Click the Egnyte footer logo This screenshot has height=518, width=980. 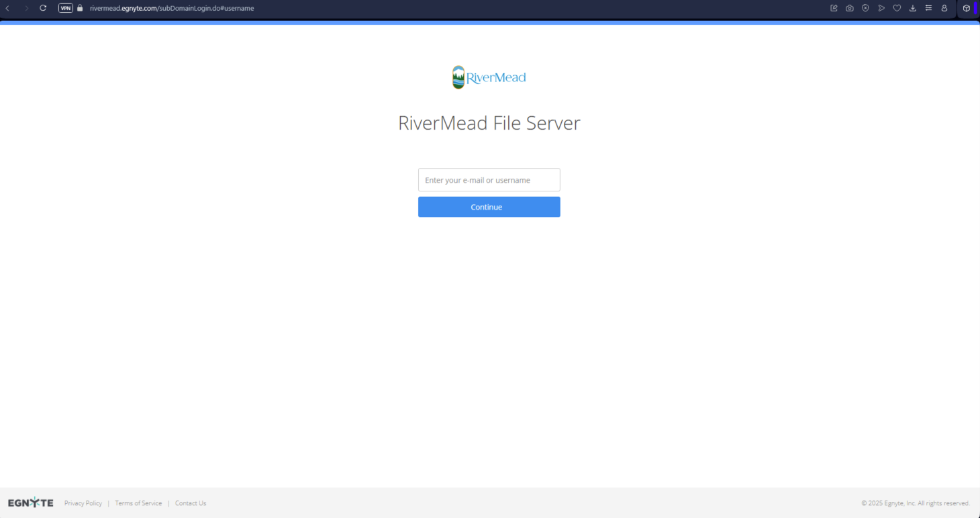[x=31, y=503]
